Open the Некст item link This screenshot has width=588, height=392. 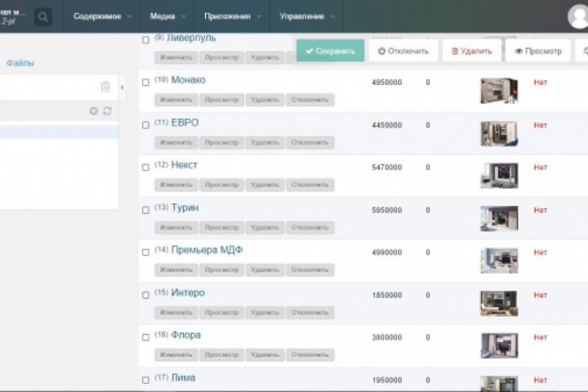point(184,165)
